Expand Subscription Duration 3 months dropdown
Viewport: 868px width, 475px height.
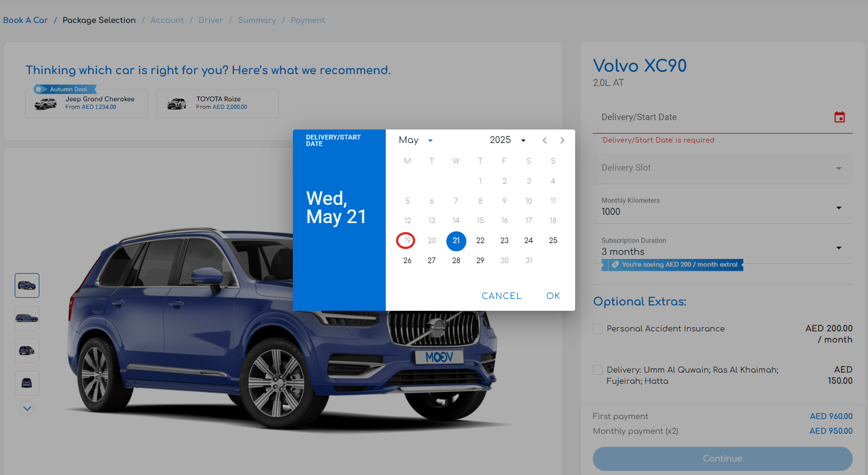click(722, 247)
